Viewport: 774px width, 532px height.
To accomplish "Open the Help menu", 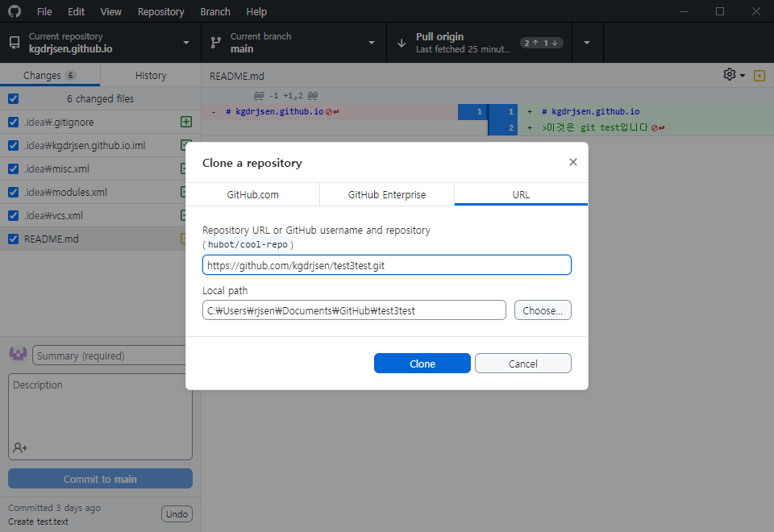I will click(256, 11).
